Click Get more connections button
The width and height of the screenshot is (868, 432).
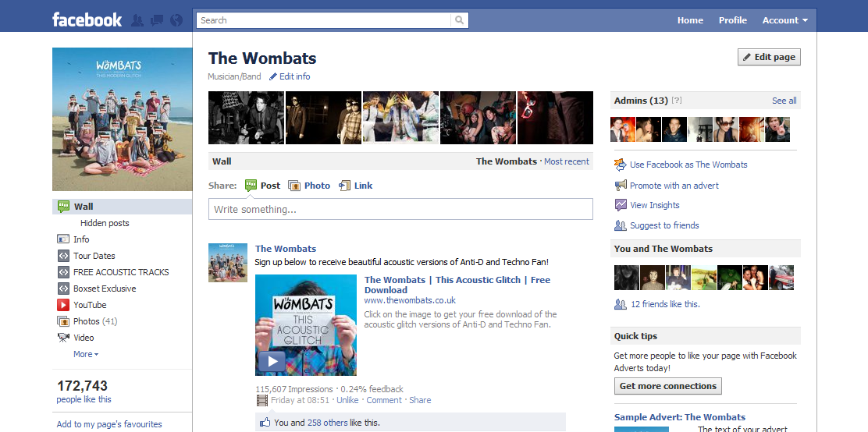(x=667, y=386)
